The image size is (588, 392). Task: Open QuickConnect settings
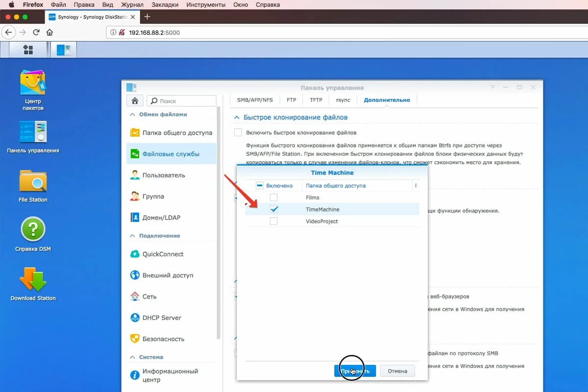click(x=171, y=254)
